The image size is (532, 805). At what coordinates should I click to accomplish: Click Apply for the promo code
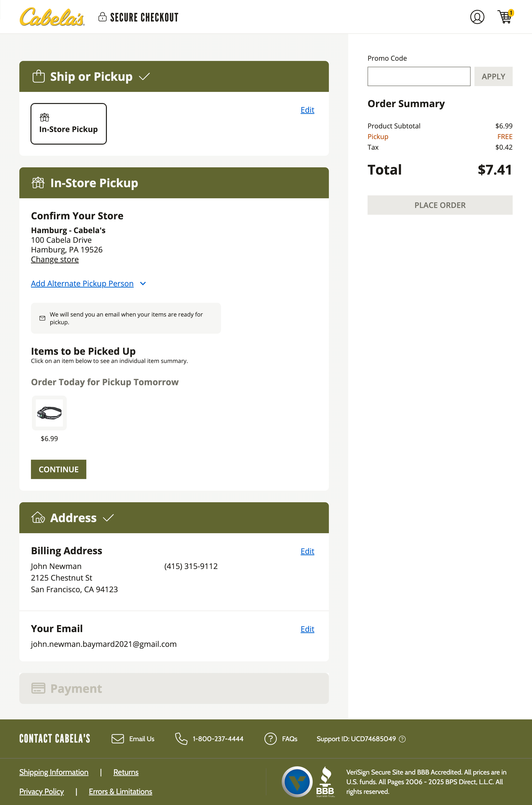493,76
